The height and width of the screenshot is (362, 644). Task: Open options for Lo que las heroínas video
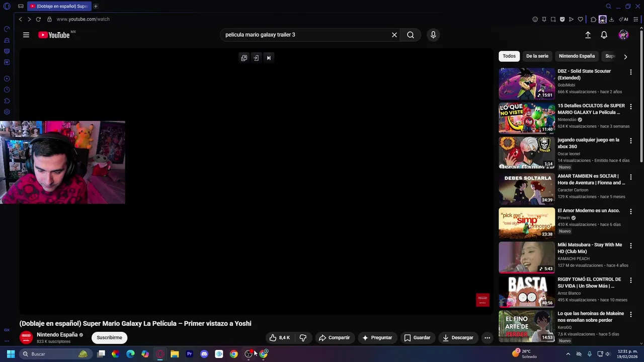630,314
